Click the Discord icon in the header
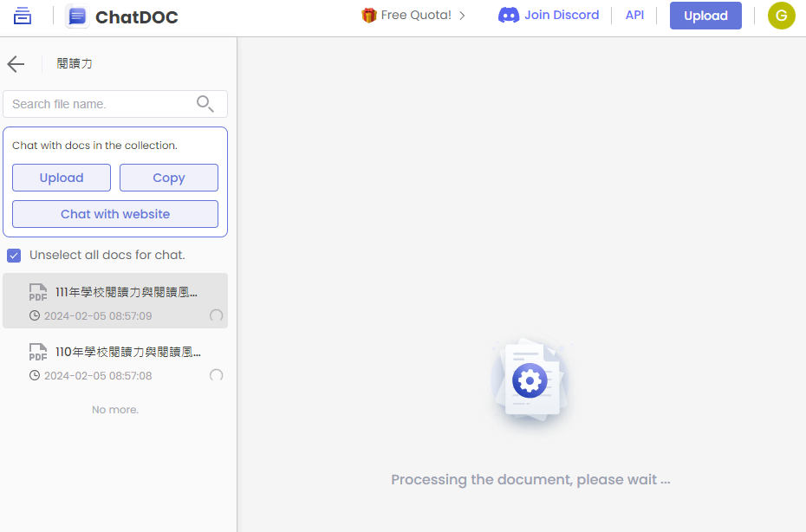The height and width of the screenshot is (532, 806). click(x=504, y=15)
